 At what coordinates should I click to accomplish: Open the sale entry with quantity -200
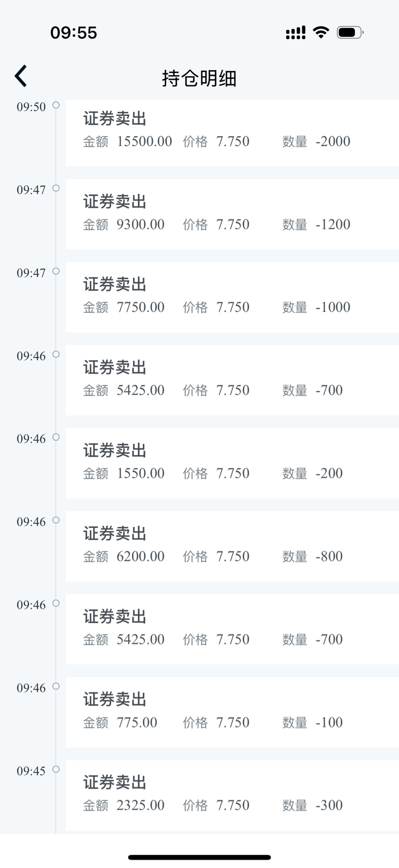pos(232,463)
